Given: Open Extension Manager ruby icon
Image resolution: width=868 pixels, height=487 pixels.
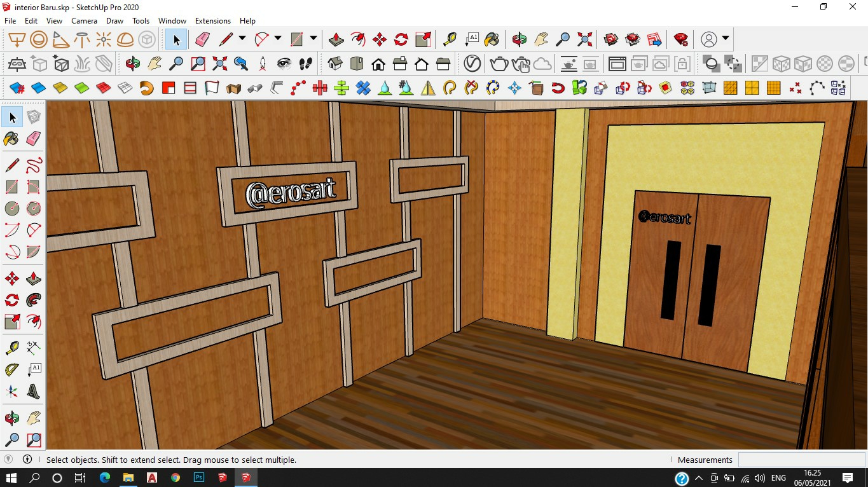Looking at the screenshot, I should [x=681, y=39].
